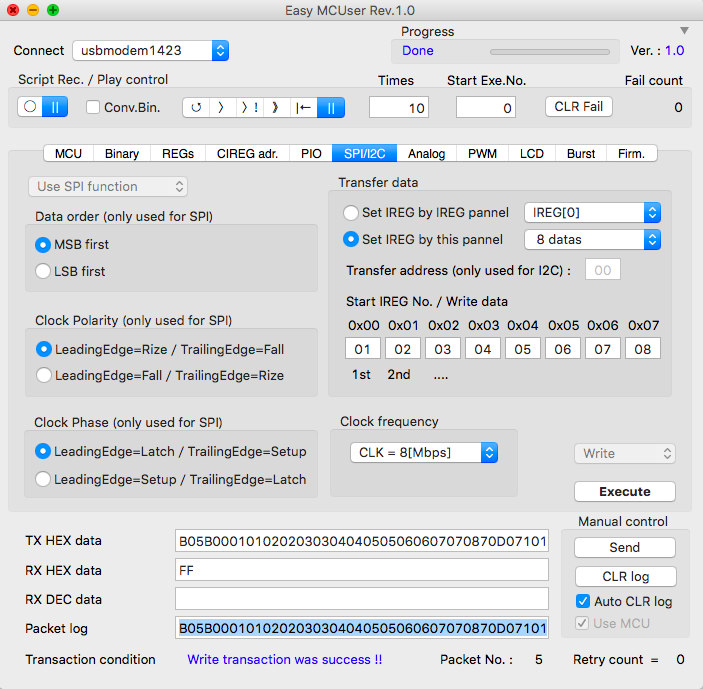Viewport: 703px width, 689px height.
Task: Click write data field under 0x02
Action: 443,349
